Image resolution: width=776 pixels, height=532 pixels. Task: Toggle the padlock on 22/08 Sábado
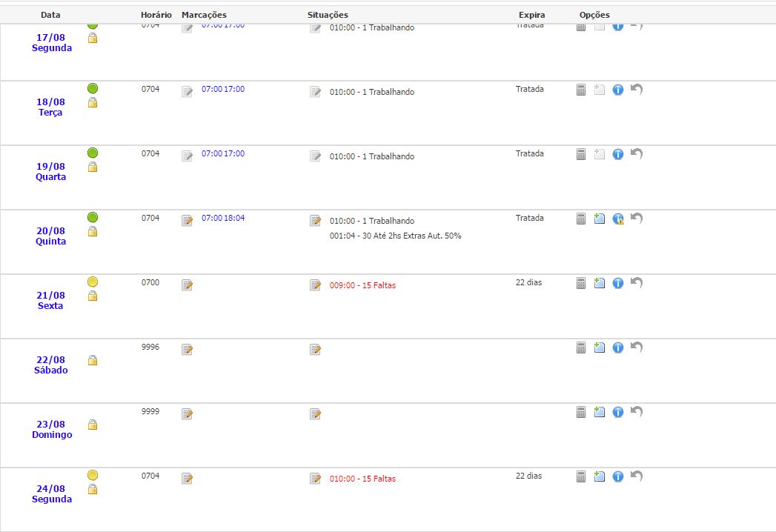[x=93, y=361]
